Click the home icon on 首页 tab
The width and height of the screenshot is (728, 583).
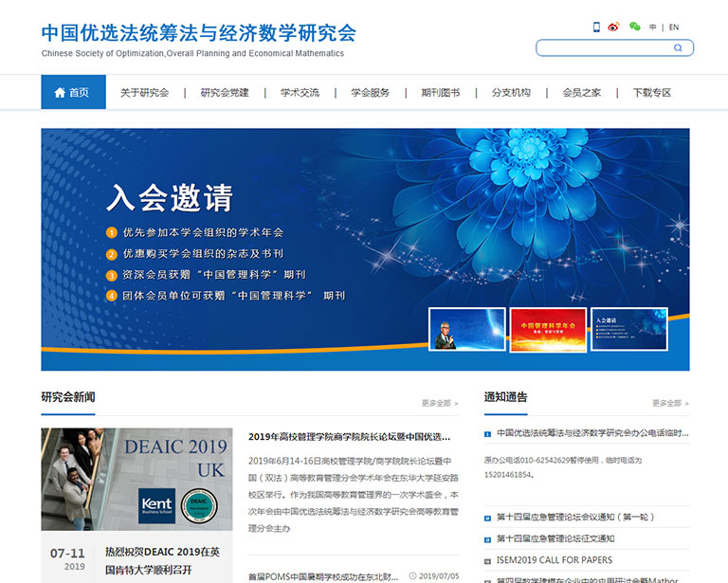pyautogui.click(x=59, y=93)
